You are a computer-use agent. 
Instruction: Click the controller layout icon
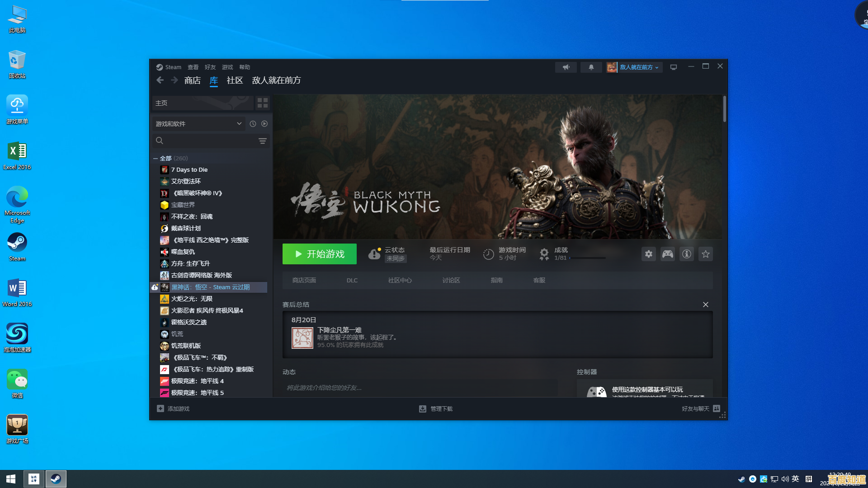pos(668,254)
